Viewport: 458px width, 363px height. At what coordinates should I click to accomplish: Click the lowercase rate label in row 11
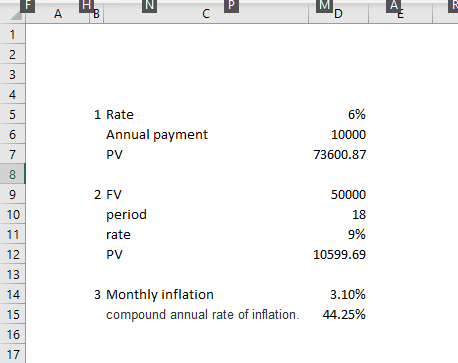118,235
